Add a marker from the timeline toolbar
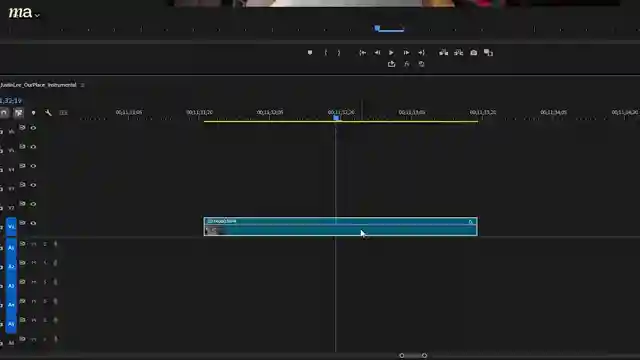This screenshot has height=360, width=640. [33, 113]
